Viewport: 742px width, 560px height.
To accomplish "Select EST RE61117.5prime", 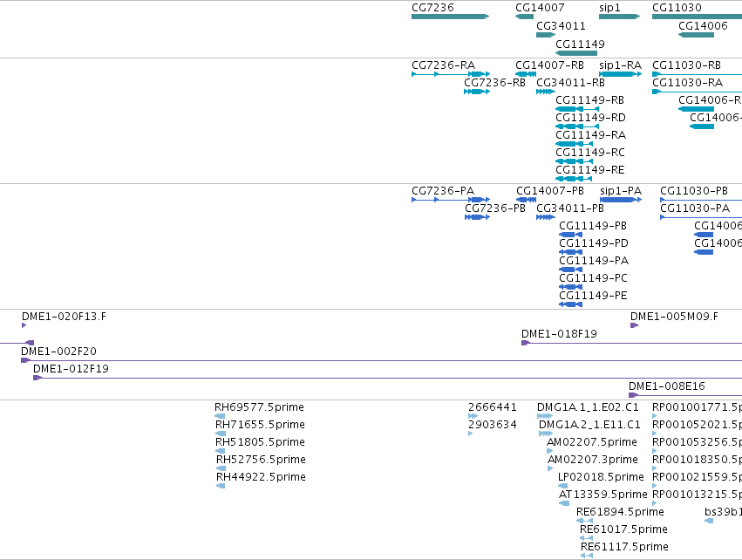I will click(x=587, y=556).
